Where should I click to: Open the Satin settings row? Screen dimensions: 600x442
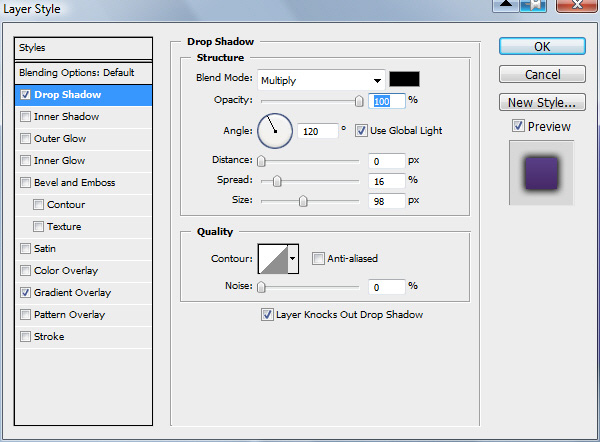click(83, 249)
